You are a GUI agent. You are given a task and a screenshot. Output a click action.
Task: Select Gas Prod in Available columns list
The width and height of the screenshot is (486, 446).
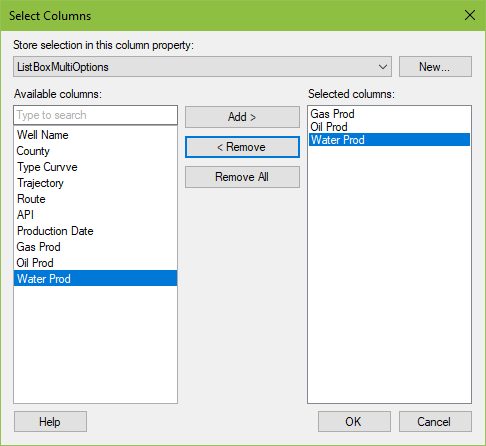[95, 247]
